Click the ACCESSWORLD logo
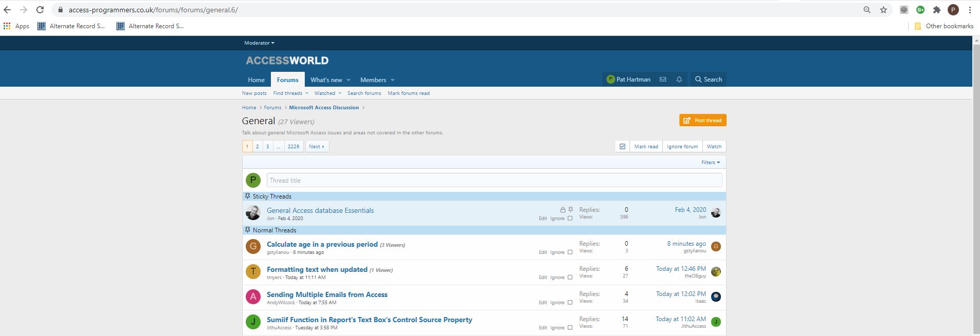 (287, 61)
